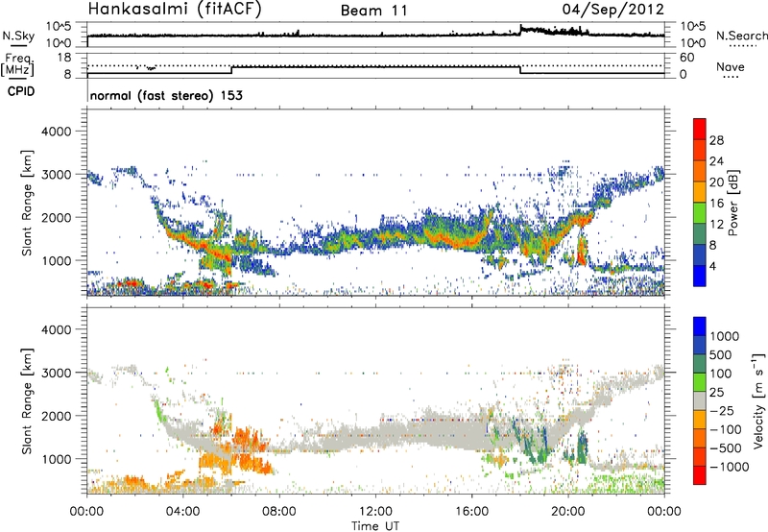This screenshot has height=532, width=768.
Task: Click the 'Hankasalmi (fitACF)' plot title
Action: click(x=175, y=10)
